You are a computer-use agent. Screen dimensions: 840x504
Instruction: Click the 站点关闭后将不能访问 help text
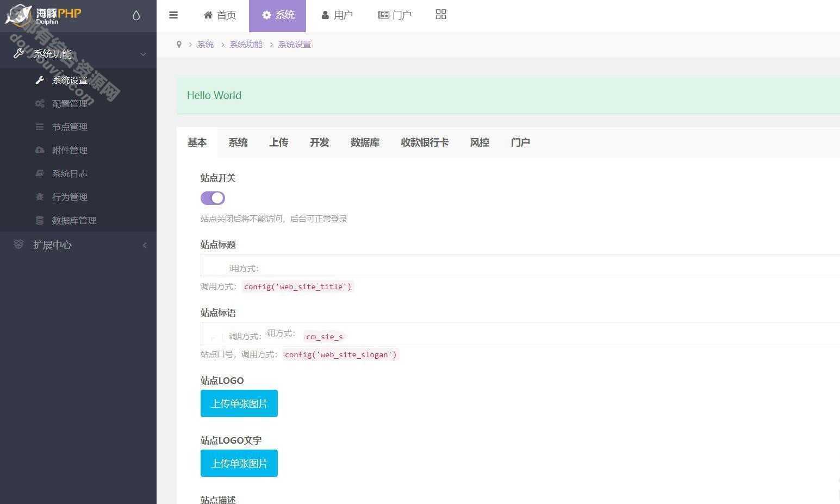(x=274, y=219)
